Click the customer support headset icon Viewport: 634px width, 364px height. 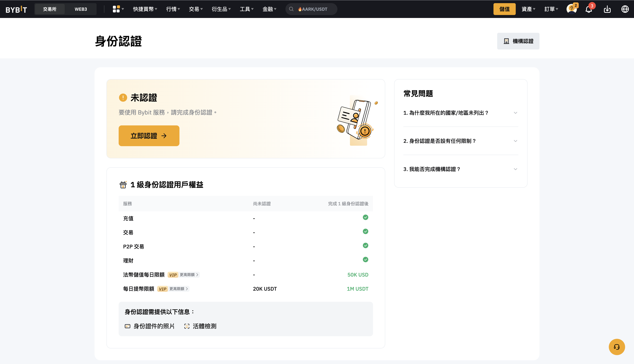(x=617, y=347)
